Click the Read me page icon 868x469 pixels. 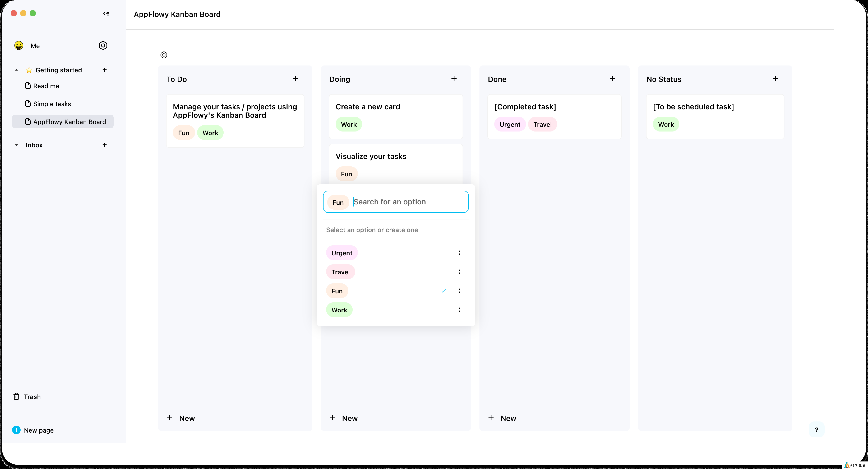pyautogui.click(x=28, y=86)
